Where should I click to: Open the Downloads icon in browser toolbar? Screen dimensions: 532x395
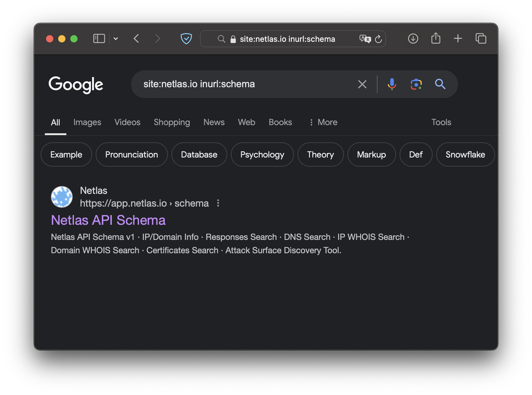[413, 38]
